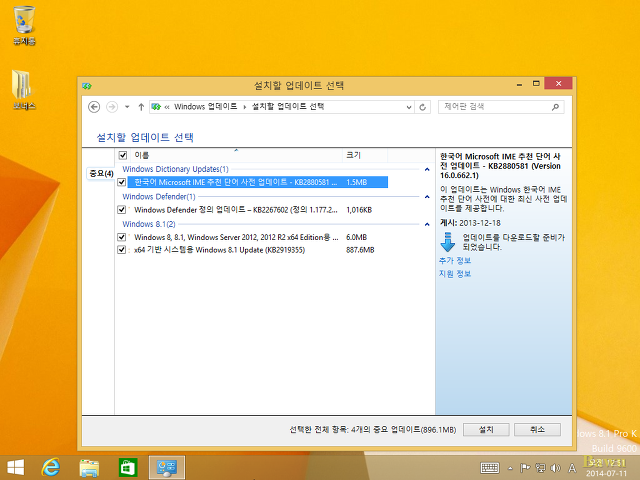Viewport: 640px width, 480px height.
Task: Show hidden tray icons arrow
Action: pyautogui.click(x=510, y=468)
